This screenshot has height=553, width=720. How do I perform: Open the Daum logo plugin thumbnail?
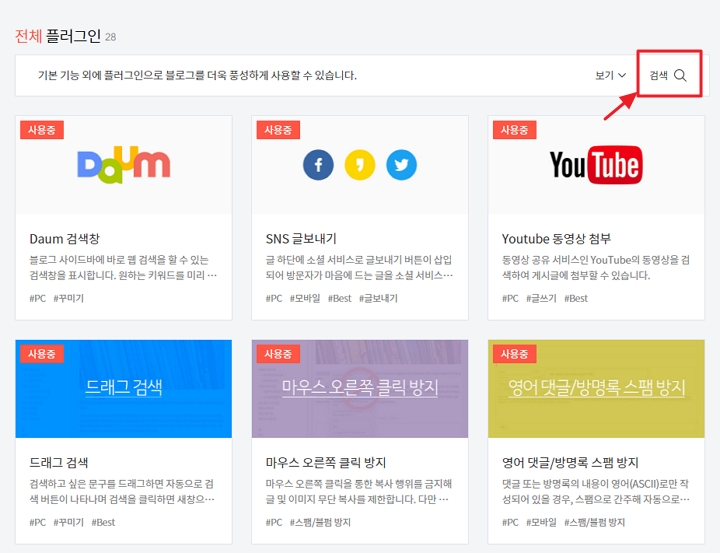124,165
